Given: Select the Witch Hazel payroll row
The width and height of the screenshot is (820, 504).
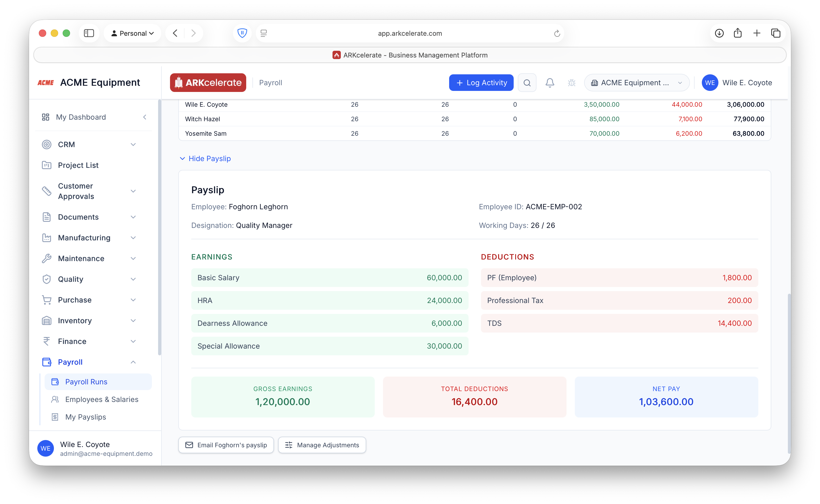Looking at the screenshot, I should (475, 119).
